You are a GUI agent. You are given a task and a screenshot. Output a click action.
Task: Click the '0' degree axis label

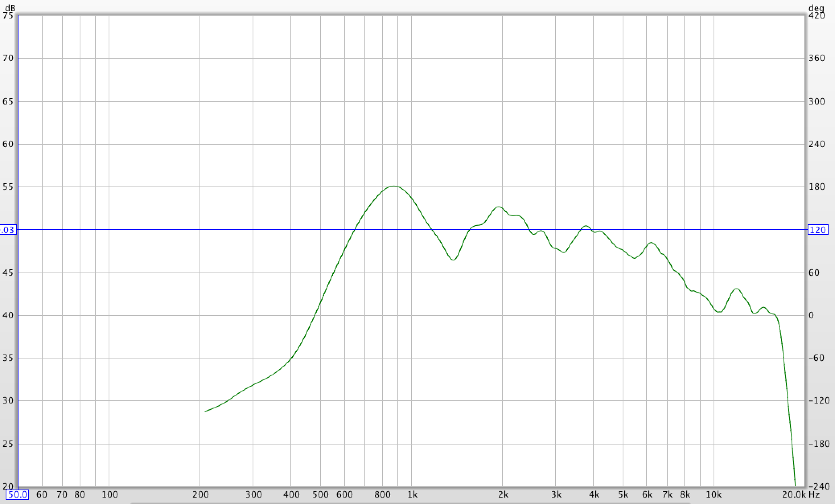811,316
